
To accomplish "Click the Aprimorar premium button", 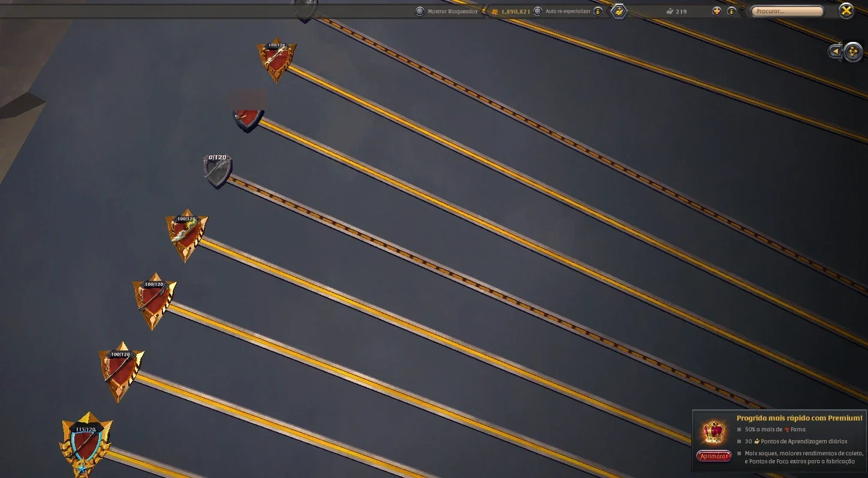I will click(x=713, y=456).
